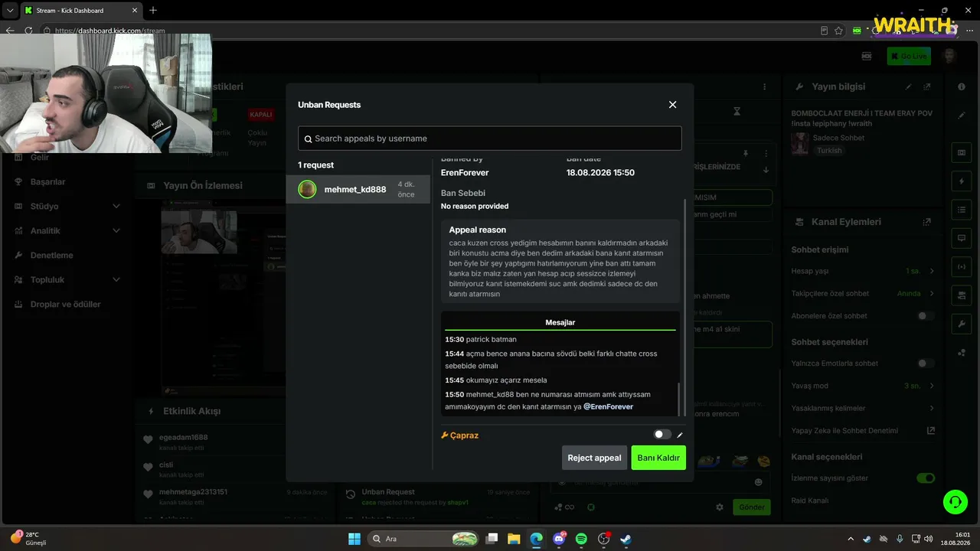Click wrench icon in right sidebar

962,324
